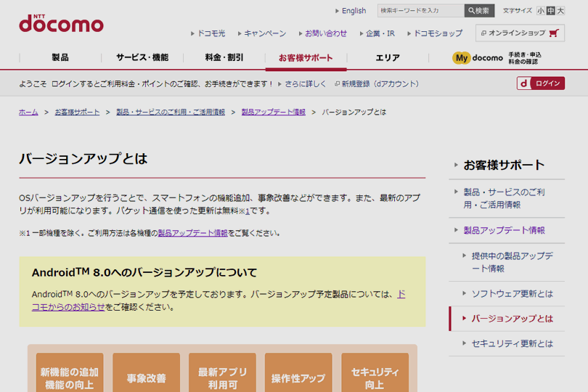
Task: Select small 小 font size
Action: pos(540,10)
